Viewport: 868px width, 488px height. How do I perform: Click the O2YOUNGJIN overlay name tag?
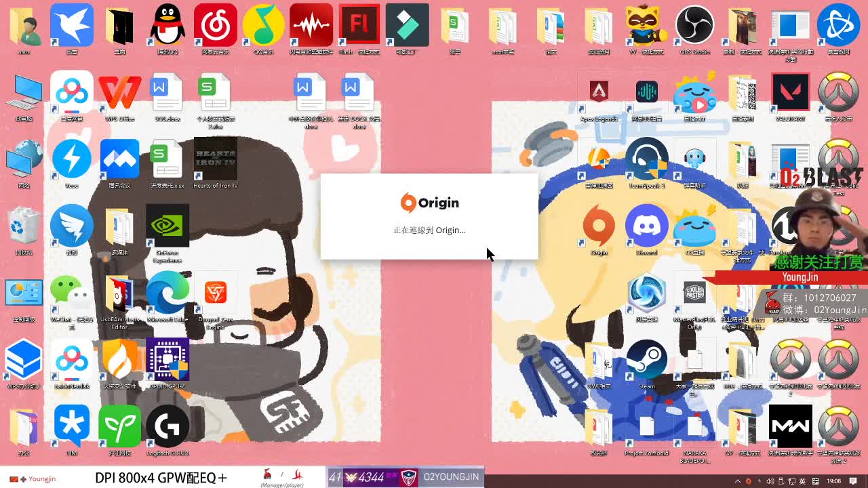tap(451, 476)
